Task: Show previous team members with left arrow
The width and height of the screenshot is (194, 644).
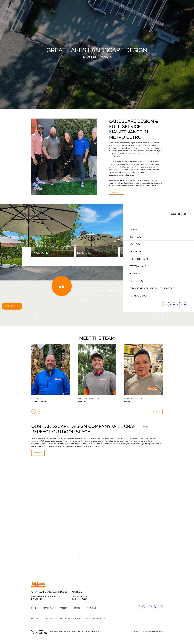Action: pos(34,411)
